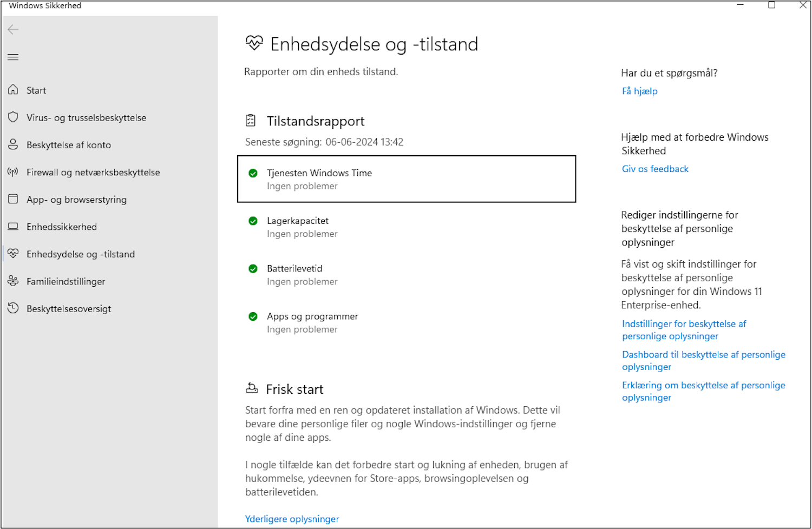Click the shield icon for virus protection
Image resolution: width=812 pixels, height=529 pixels.
click(13, 117)
